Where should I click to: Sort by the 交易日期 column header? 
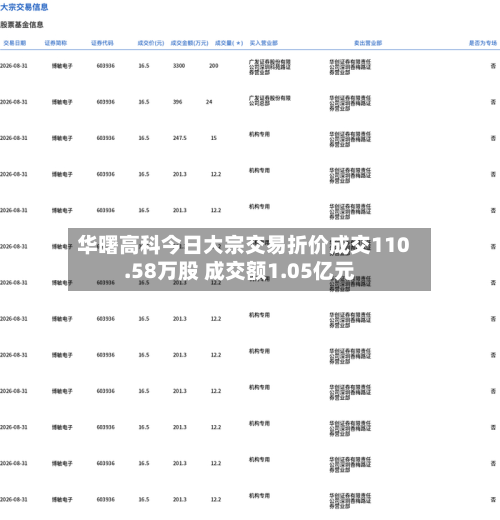pos(15,43)
